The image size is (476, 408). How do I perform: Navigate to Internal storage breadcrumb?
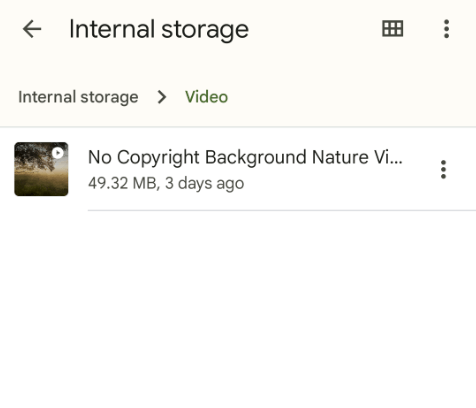click(78, 97)
